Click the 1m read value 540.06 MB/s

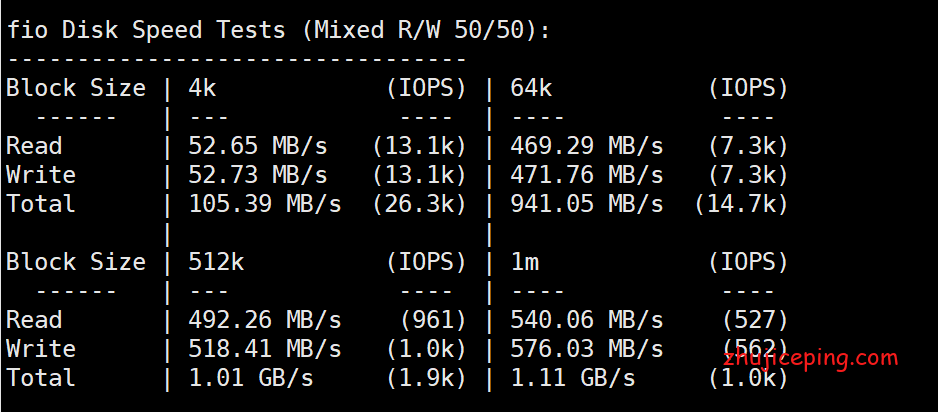587,320
